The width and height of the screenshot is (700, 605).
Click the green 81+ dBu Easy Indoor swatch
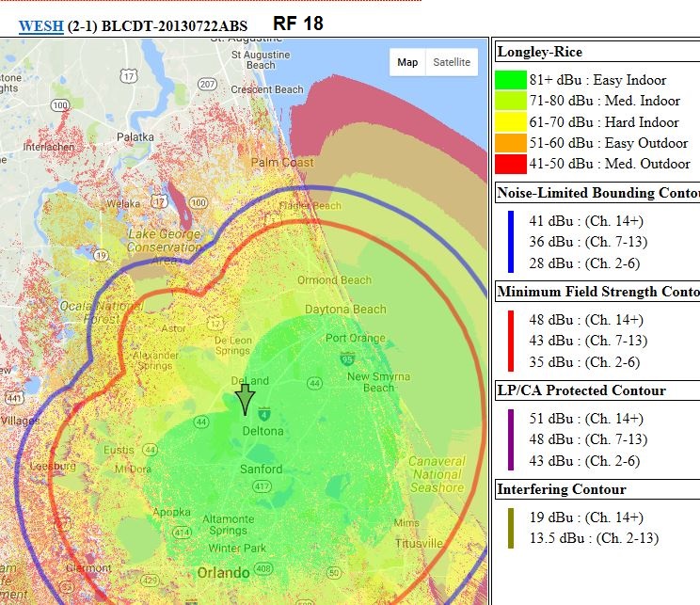tap(510, 81)
